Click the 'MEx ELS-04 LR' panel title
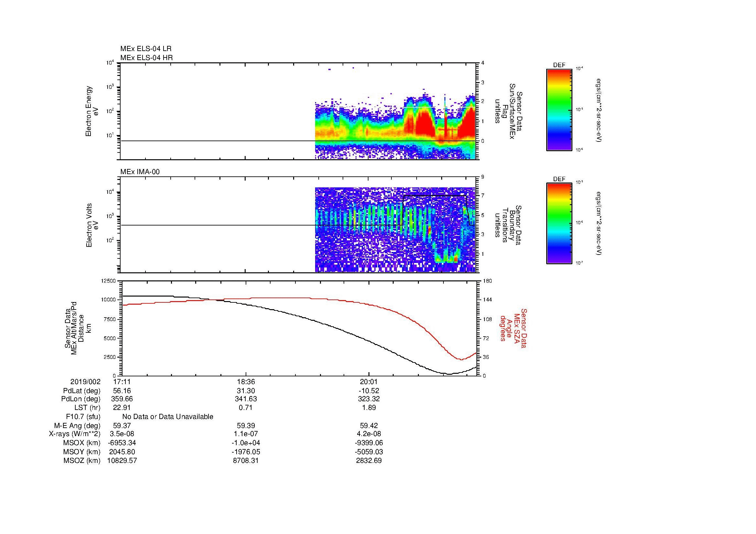Image resolution: width=756 pixels, height=534 pixels. (146, 49)
